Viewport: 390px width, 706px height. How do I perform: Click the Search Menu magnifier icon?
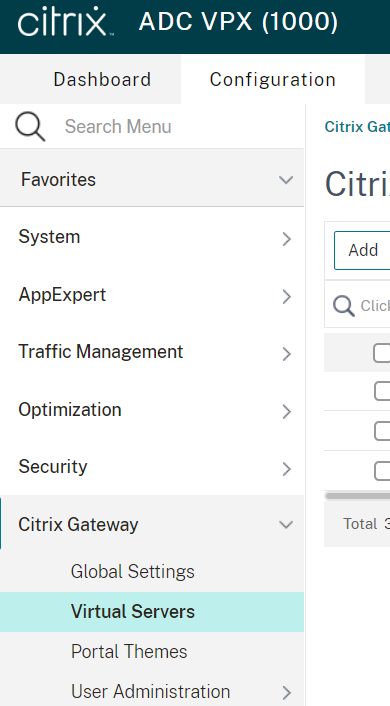[x=30, y=127]
